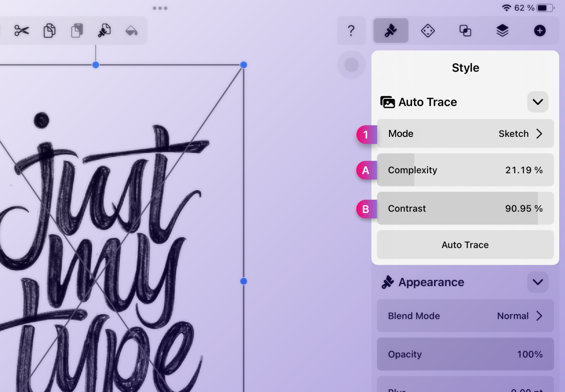This screenshot has height=392, width=565.
Task: Open the Help panel with the question mark
Action: tap(351, 31)
